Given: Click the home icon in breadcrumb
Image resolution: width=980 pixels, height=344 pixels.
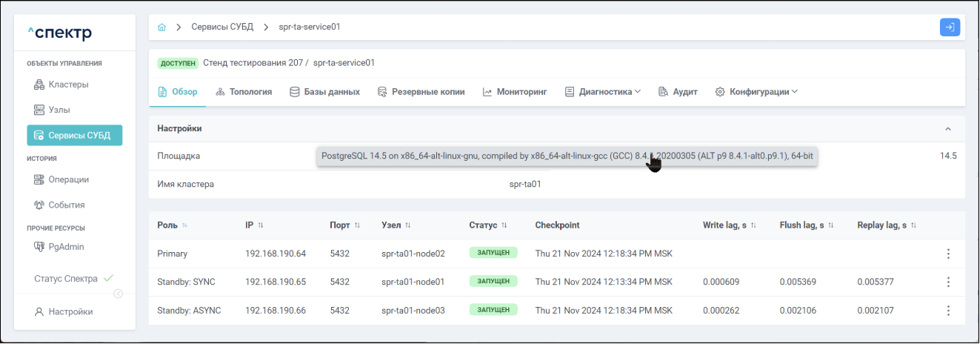Looking at the screenshot, I should pos(161,27).
